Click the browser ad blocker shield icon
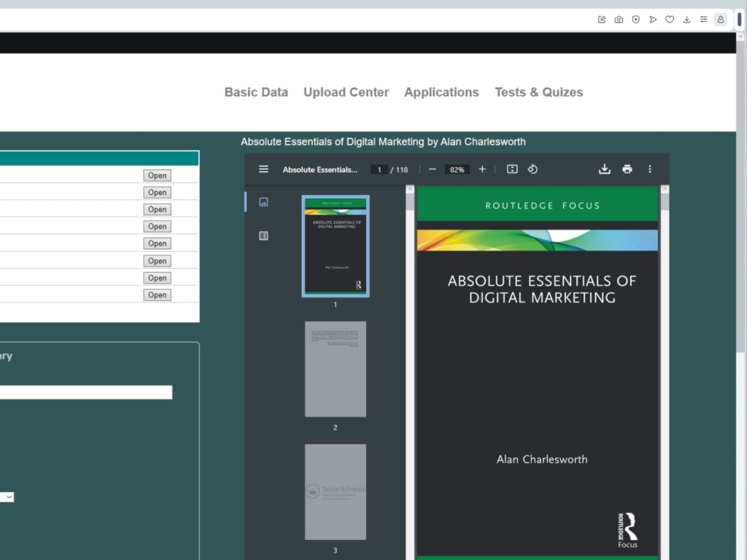Image resolution: width=747 pixels, height=560 pixels. (x=636, y=19)
